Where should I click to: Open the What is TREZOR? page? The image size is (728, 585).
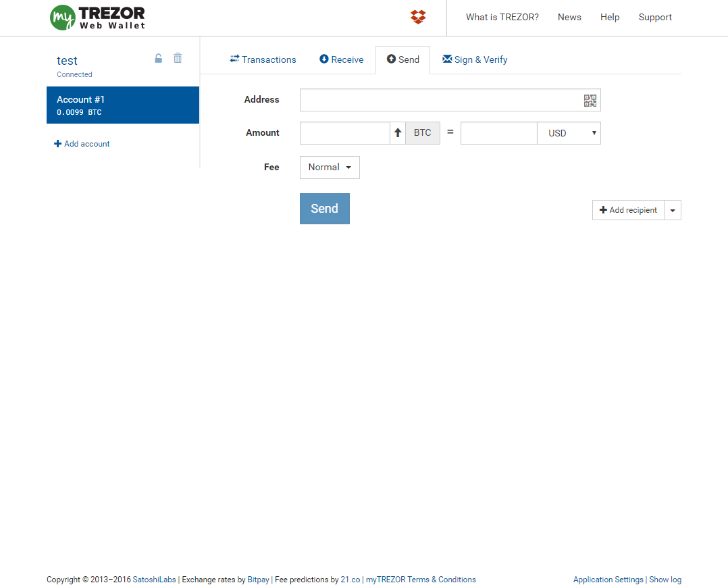[502, 17]
